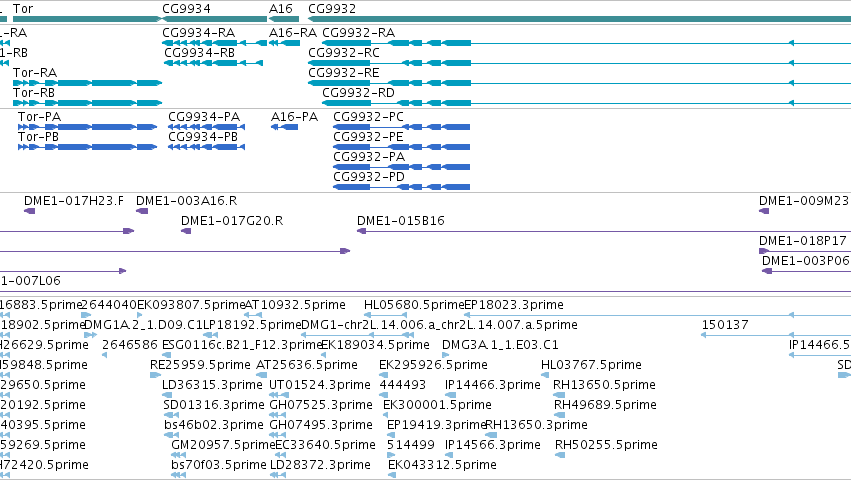Click EST GM20957.5prime

[x=223, y=446]
